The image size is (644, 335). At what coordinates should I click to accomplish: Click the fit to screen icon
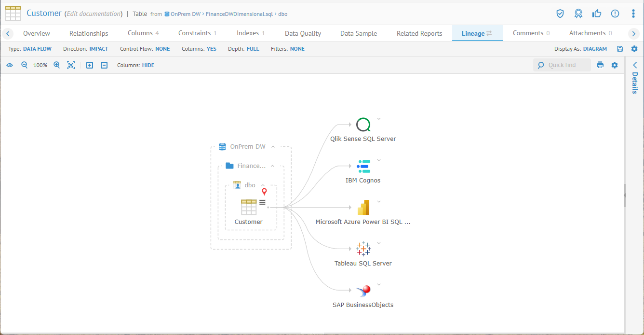(x=71, y=65)
